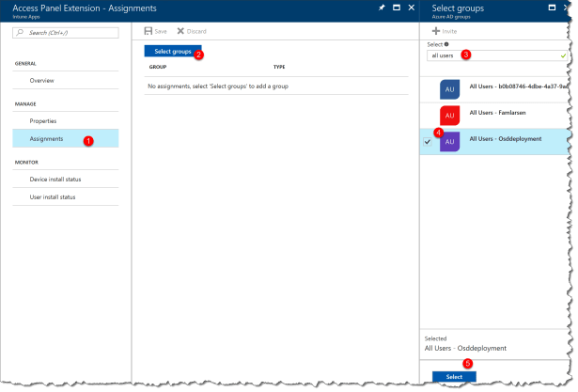Click the blue AU avatar for b0b08746 group
The image size is (578, 392).
pos(450,89)
